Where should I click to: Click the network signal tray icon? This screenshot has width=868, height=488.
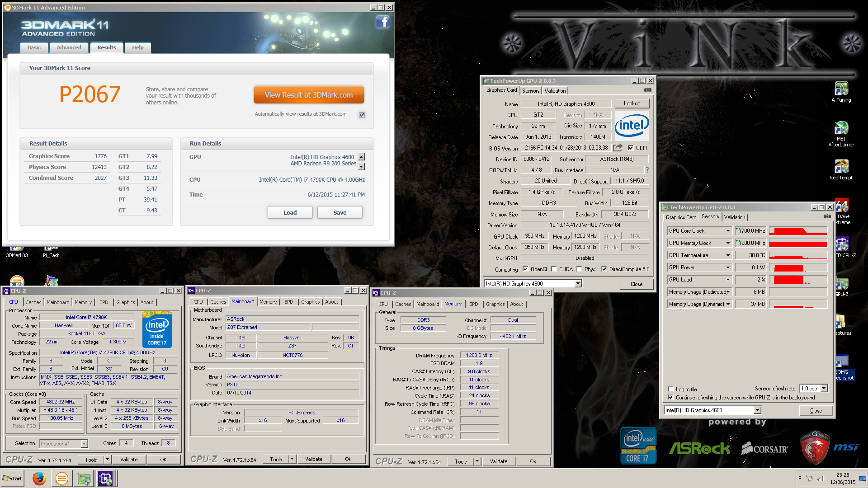[821, 479]
